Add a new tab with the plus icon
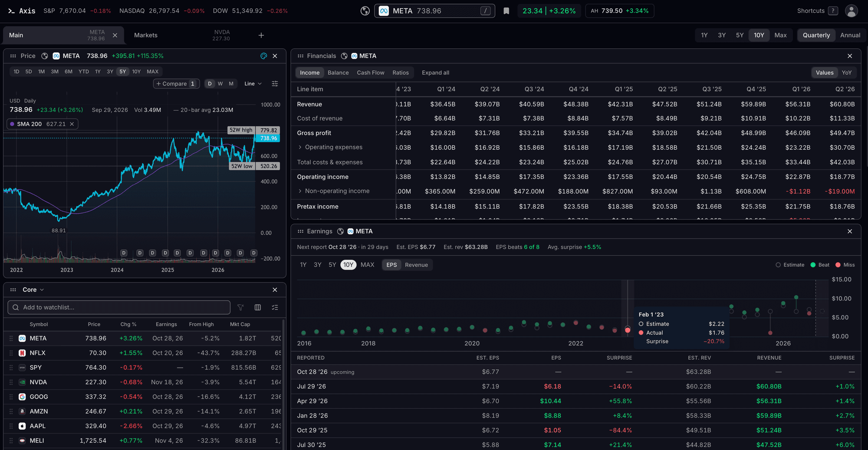868x450 pixels. pyautogui.click(x=261, y=35)
